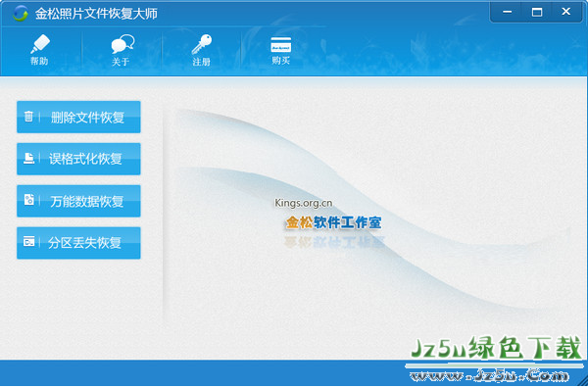Select the 万能数据恢复 option

[78, 201]
